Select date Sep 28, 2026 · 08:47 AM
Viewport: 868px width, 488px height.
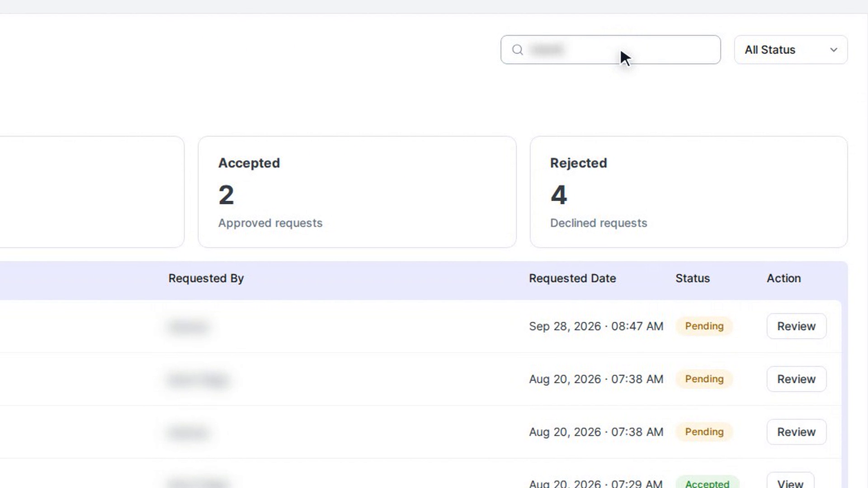click(x=596, y=326)
